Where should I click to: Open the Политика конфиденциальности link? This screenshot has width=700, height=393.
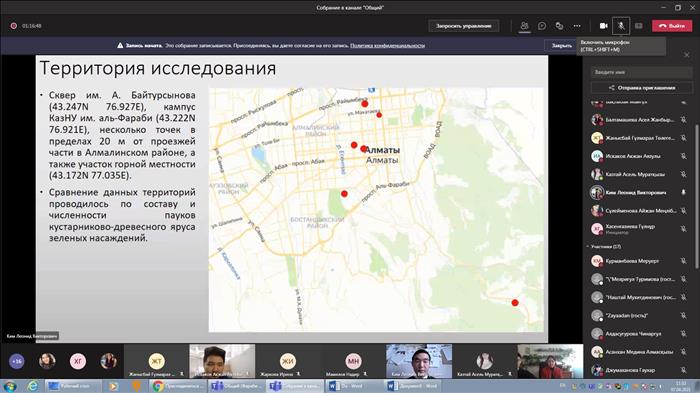388,46
